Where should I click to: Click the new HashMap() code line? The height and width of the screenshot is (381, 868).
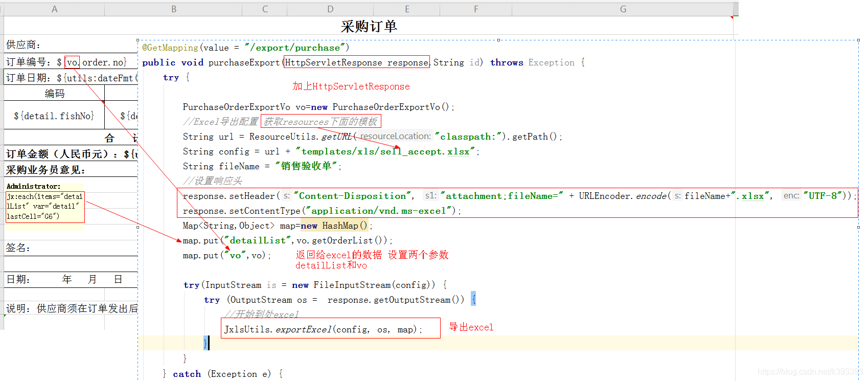(x=278, y=226)
